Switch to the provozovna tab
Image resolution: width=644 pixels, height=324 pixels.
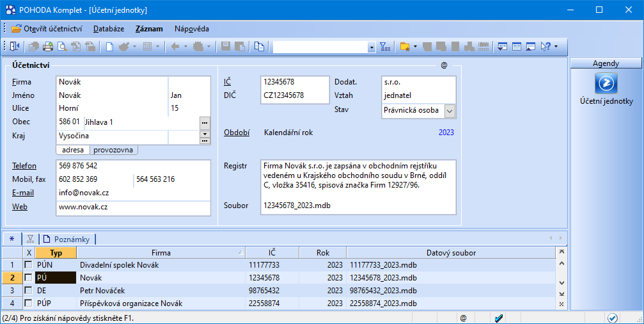(113, 150)
